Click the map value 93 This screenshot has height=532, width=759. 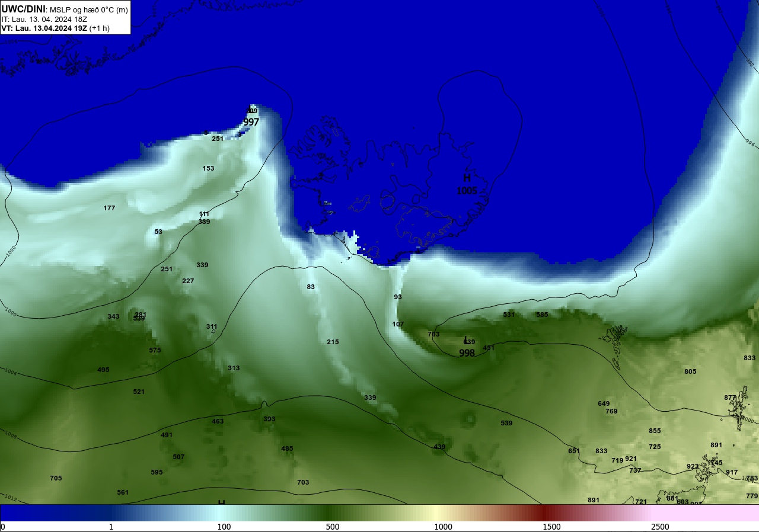click(398, 297)
